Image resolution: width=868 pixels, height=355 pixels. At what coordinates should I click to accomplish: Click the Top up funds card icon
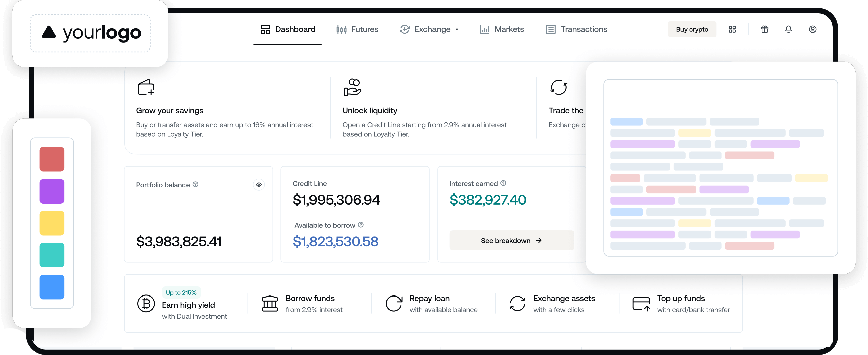point(641,304)
